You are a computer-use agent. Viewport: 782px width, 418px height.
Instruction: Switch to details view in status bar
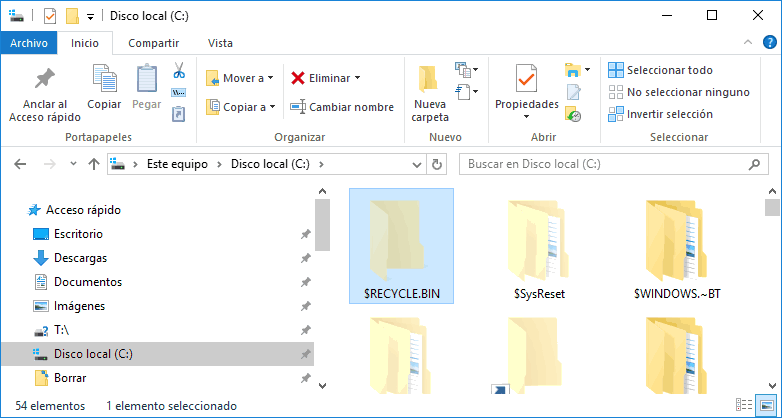click(x=745, y=405)
